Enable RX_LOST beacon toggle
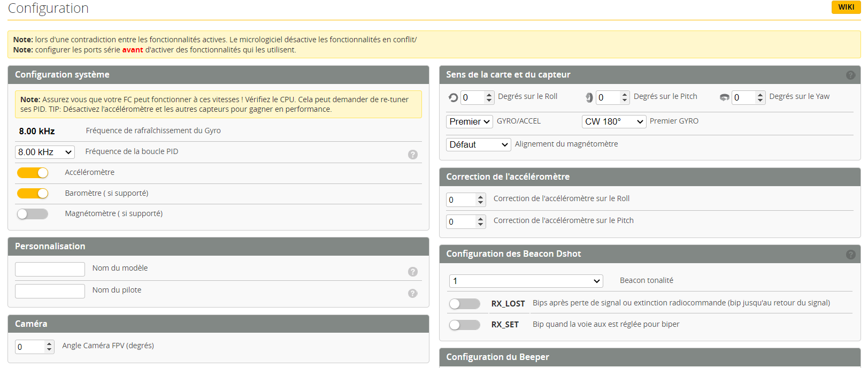Screen dimensions: 868x368 coord(464,304)
